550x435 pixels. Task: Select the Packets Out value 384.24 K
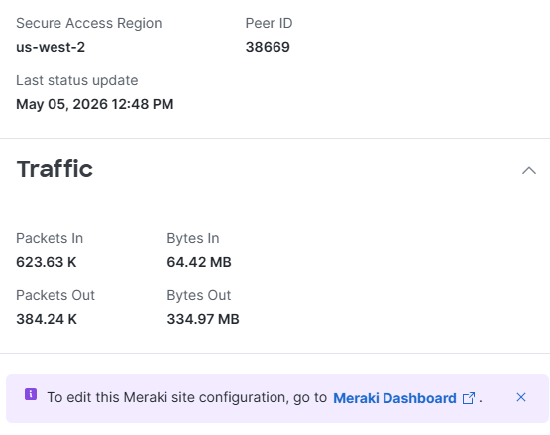pos(46,319)
